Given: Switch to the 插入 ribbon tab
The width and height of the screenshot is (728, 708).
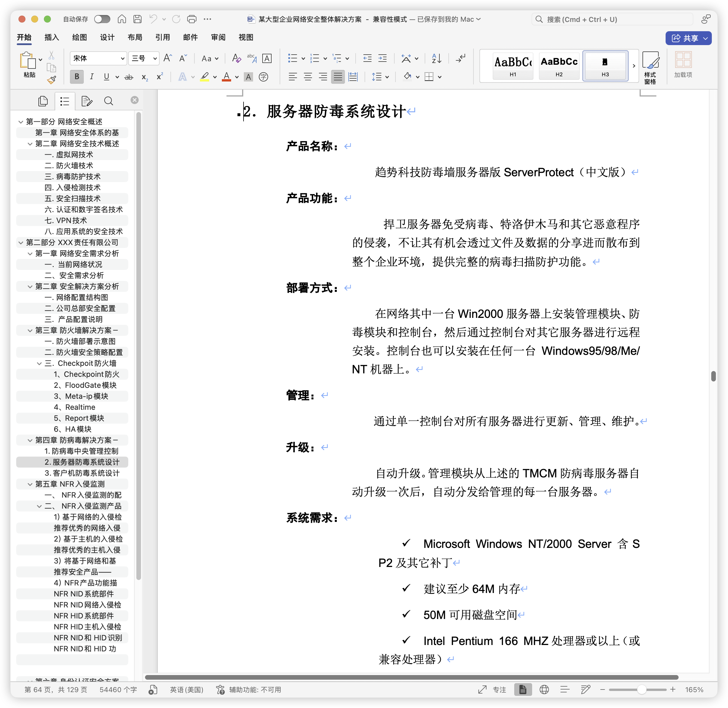Looking at the screenshot, I should point(52,38).
